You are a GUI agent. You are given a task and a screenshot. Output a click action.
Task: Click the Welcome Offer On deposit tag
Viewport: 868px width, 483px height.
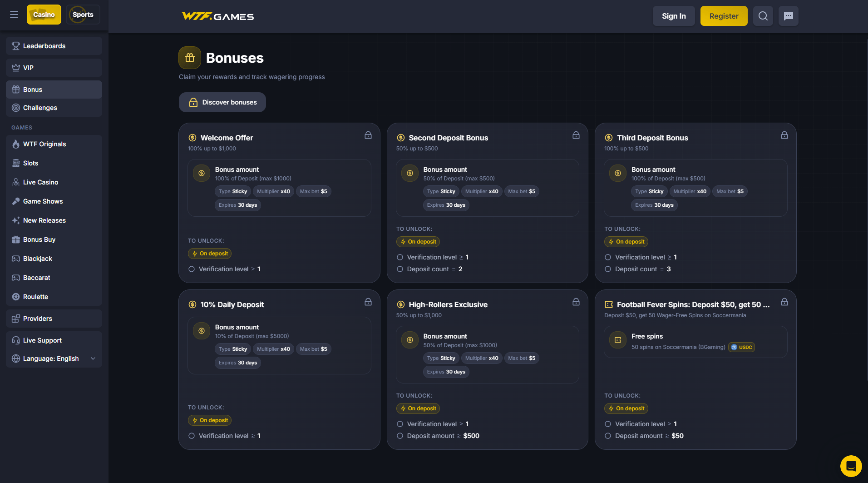click(x=210, y=254)
